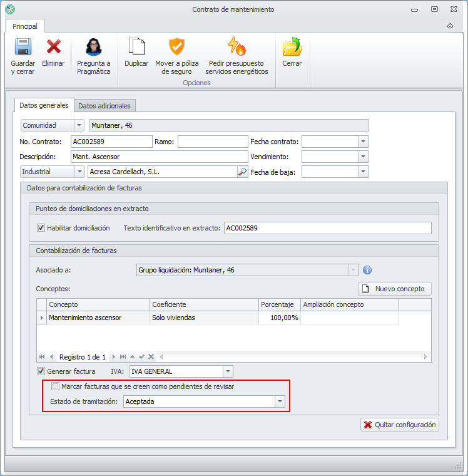The width and height of the screenshot is (468, 476).
Task: Click the Eliminar red cross icon
Action: click(53, 46)
